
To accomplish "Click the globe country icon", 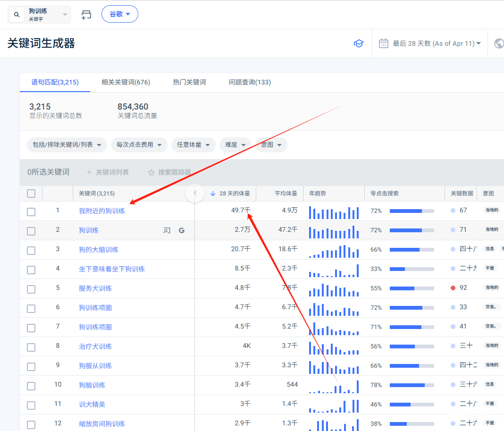I will point(499,43).
